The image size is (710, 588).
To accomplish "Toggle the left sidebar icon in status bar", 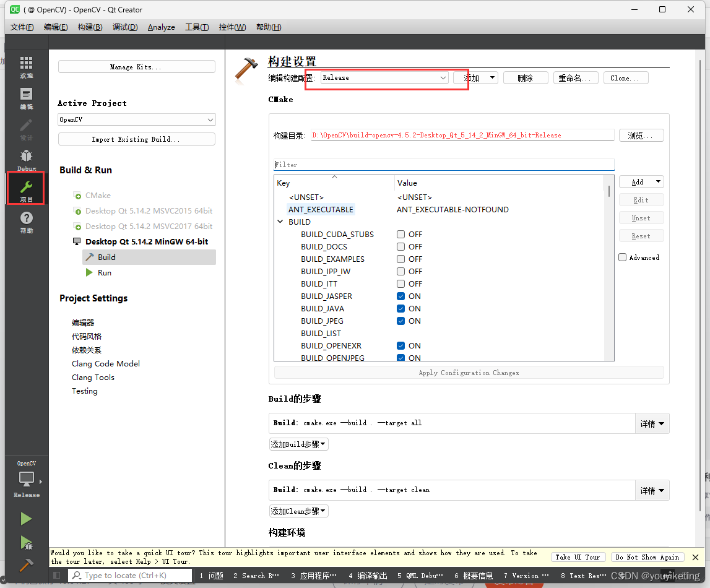I will [x=56, y=576].
